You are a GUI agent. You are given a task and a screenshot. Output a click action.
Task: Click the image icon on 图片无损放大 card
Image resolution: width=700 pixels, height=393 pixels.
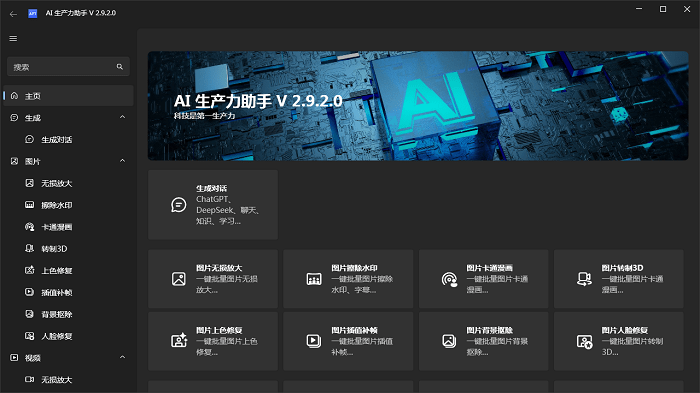coord(179,279)
